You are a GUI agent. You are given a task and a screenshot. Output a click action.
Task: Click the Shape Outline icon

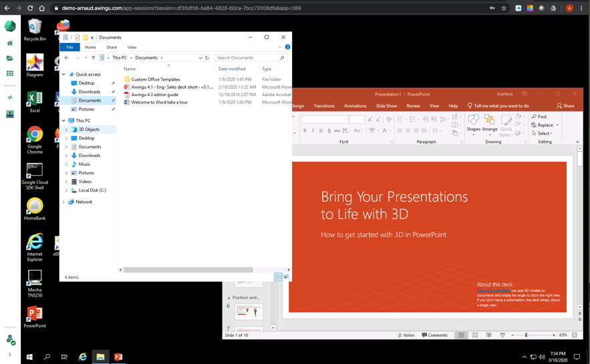point(519,124)
